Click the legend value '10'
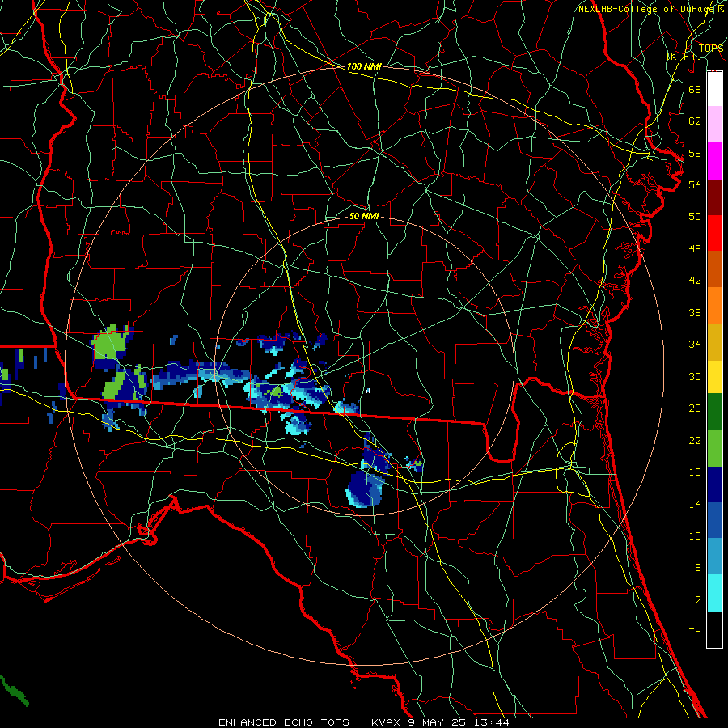The image size is (728, 728). 695,536
